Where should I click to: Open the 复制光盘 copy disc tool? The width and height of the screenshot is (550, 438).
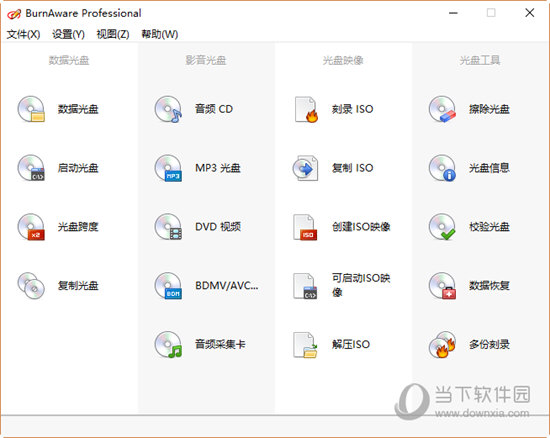pos(31,286)
